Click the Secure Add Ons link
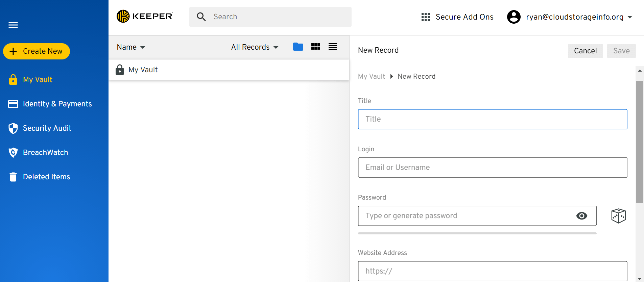This screenshot has height=282, width=644. (x=464, y=17)
